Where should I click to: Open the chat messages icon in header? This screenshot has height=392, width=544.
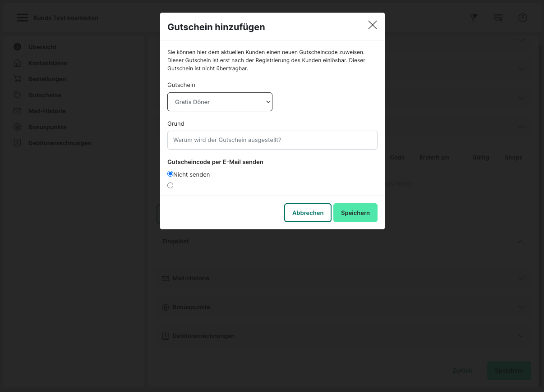[498, 18]
